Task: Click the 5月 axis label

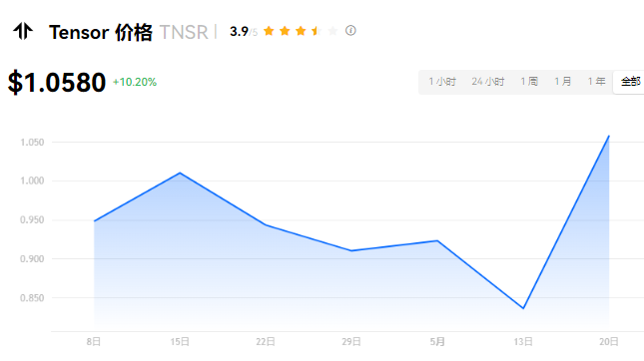Action: 437,342
